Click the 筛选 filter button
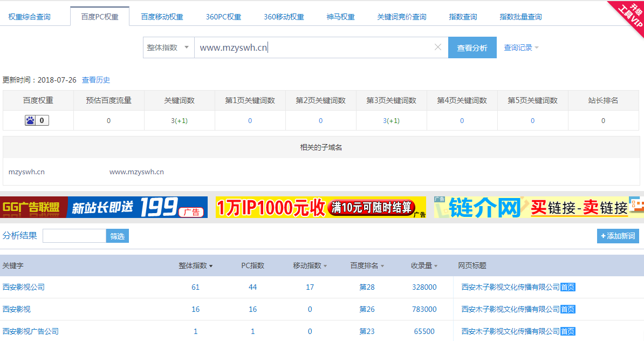The height and width of the screenshot is (341, 644). tap(117, 236)
